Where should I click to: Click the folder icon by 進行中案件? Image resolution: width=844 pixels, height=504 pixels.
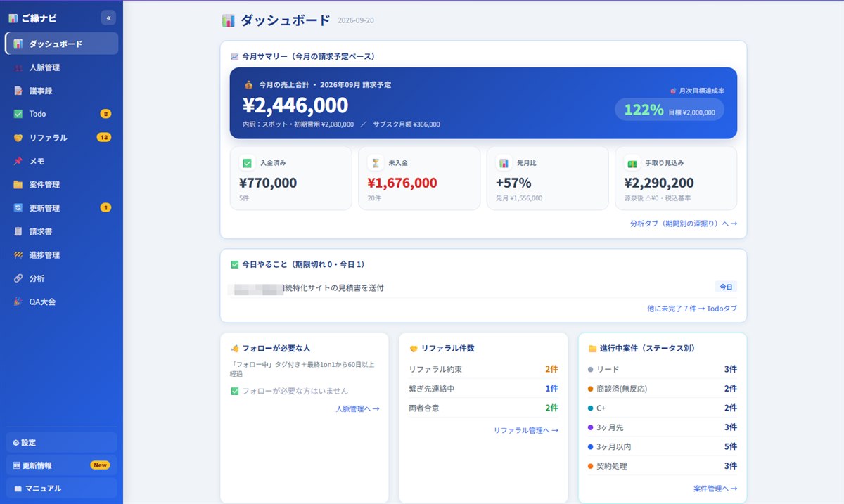[x=592, y=348]
